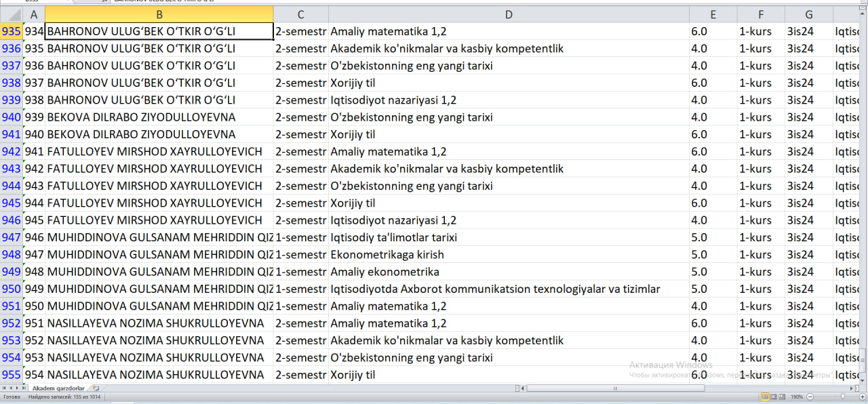868x404 pixels.
Task: Insert a new worksheet tab
Action: coord(96,388)
